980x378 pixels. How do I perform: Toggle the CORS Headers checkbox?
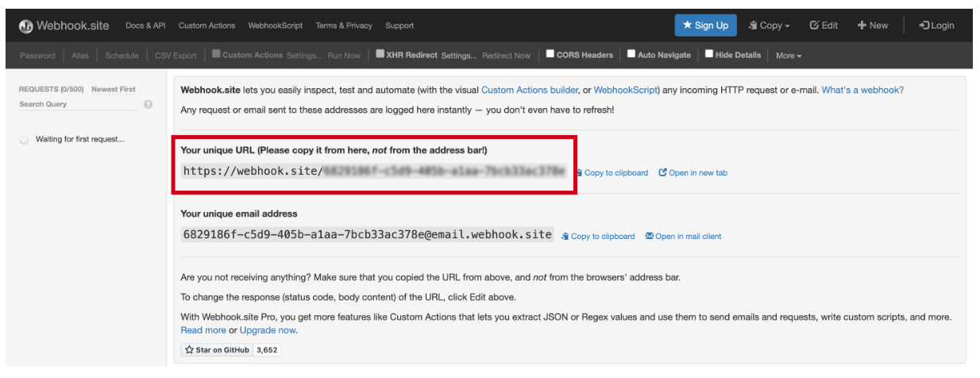(550, 54)
